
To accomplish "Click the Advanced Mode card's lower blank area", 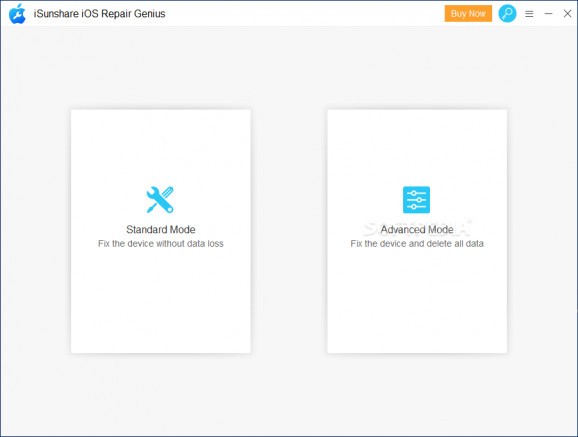I will pyautogui.click(x=417, y=301).
